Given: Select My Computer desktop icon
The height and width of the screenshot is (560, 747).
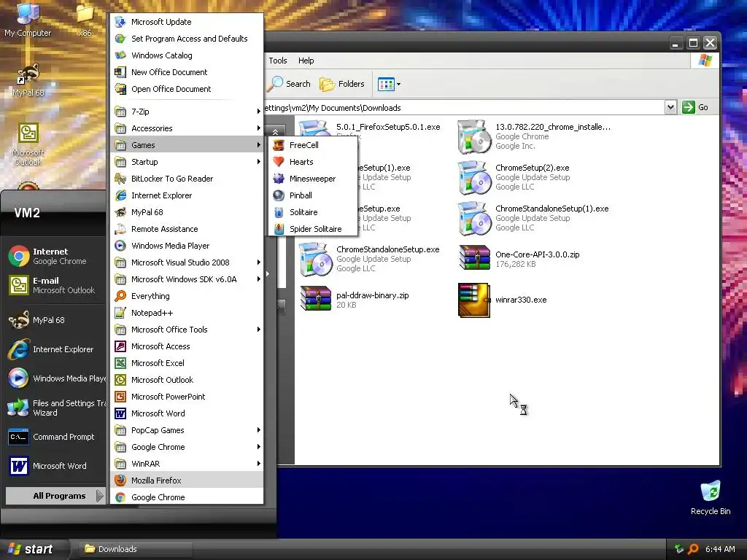Looking at the screenshot, I should coord(28,20).
